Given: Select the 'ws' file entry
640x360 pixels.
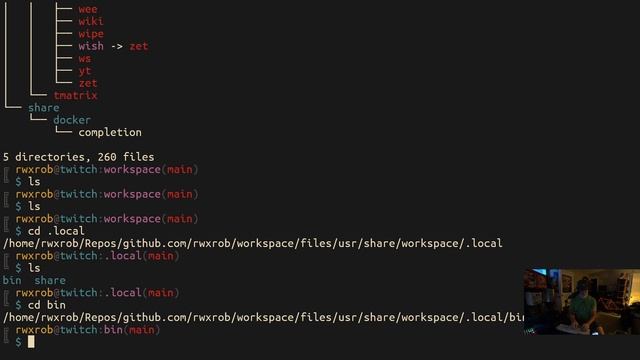Looking at the screenshot, I should pyautogui.click(x=84, y=58).
